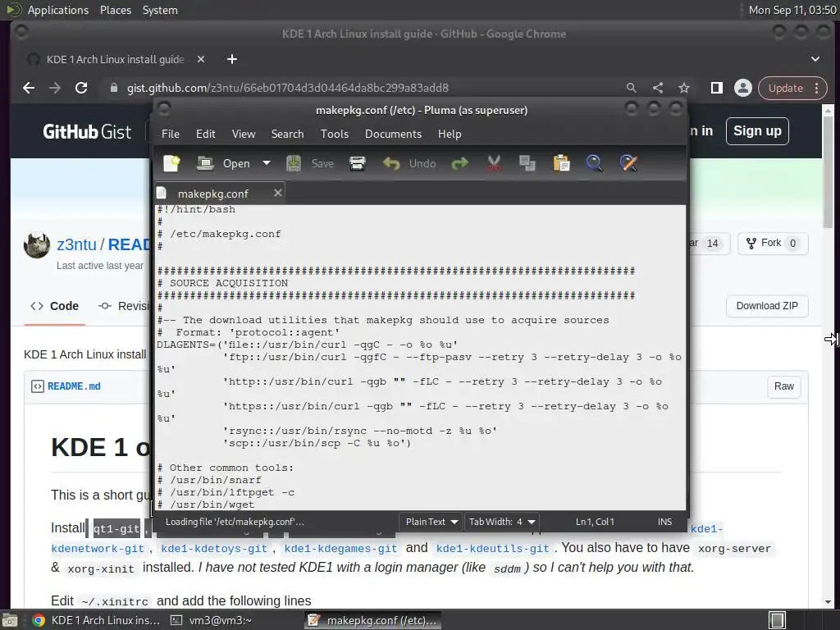
Task: Bookmark this page with star icon
Action: coord(683,88)
